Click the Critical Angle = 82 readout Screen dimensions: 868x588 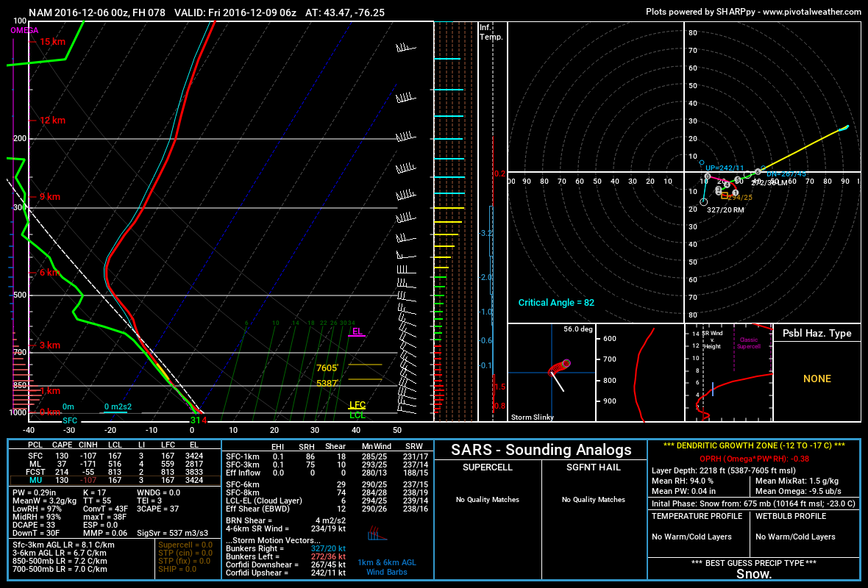556,303
